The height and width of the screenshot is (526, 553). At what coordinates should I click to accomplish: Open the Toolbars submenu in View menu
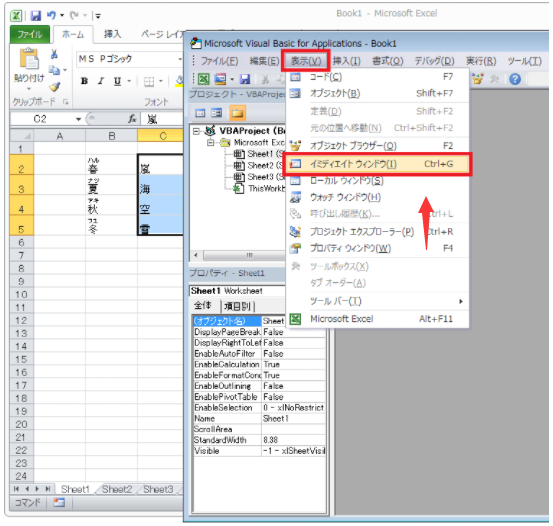coord(377,301)
